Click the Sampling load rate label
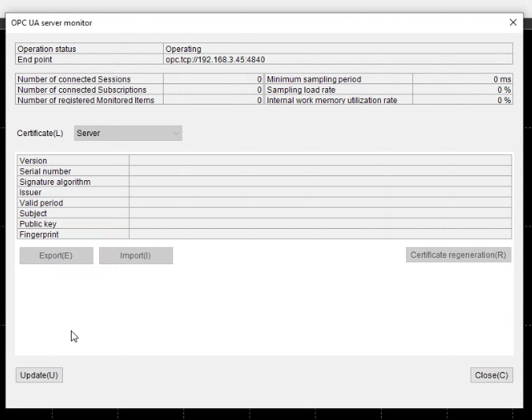Viewport: 532px width, 420px height. point(301,90)
